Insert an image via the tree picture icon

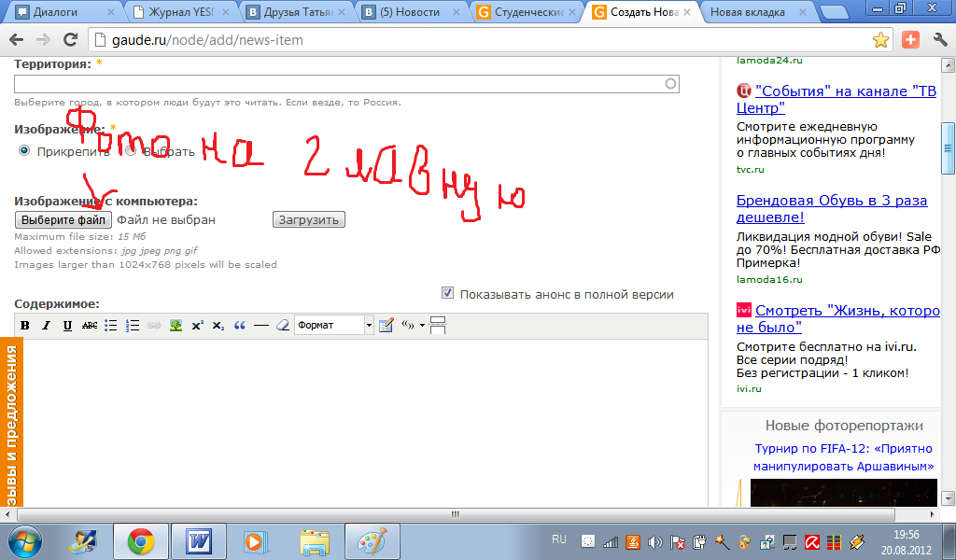[x=176, y=326]
